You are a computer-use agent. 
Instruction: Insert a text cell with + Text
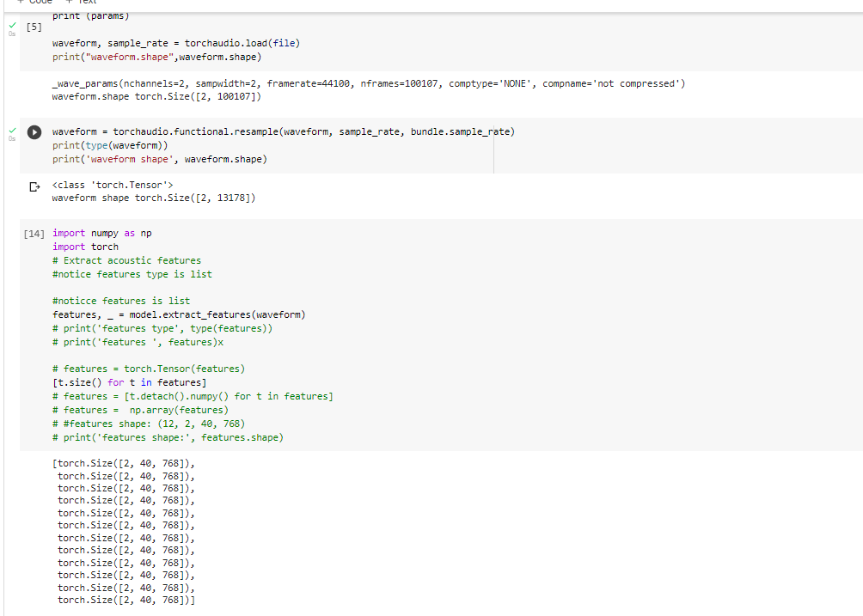pos(83,3)
